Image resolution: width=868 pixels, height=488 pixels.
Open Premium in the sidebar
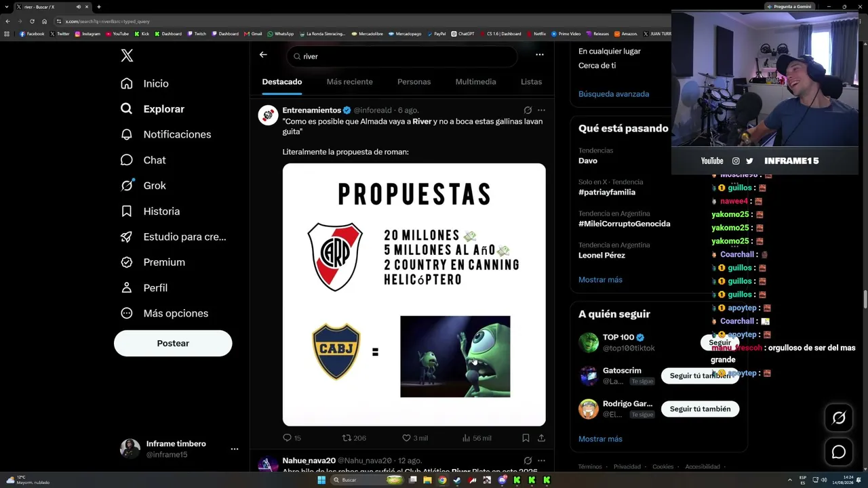click(x=153, y=262)
